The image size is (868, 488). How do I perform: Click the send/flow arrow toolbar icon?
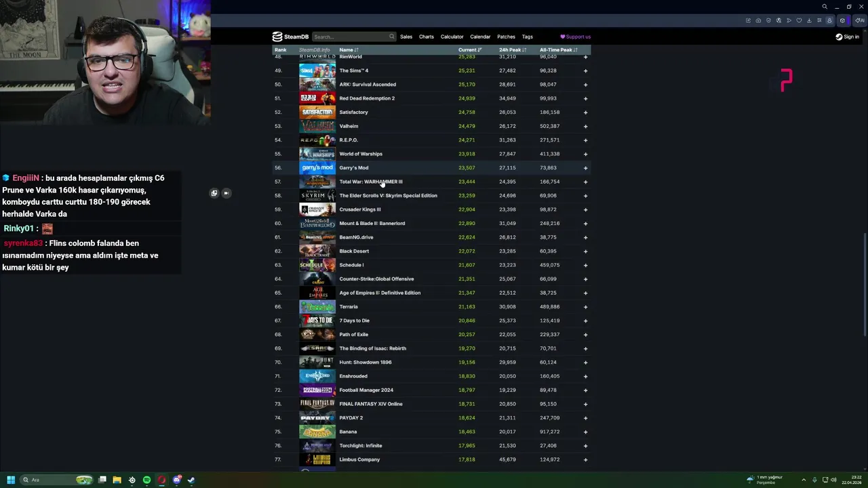(789, 20)
